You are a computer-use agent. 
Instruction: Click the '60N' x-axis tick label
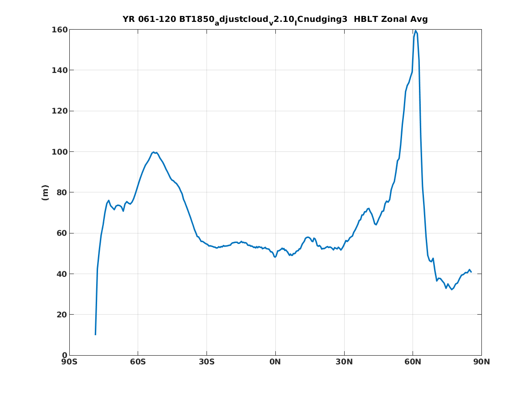(x=413, y=362)
